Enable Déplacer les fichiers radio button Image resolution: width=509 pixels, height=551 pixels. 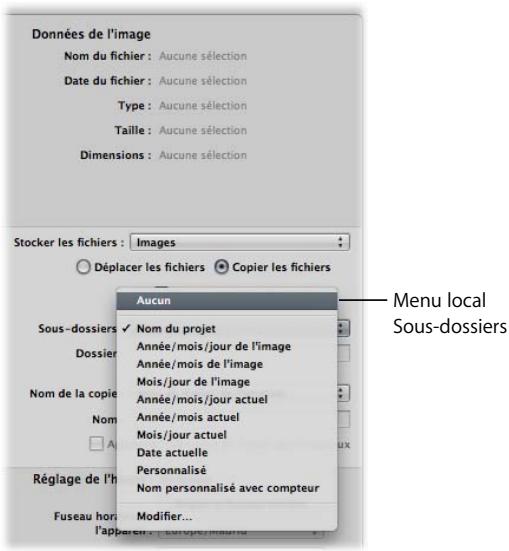tap(83, 267)
